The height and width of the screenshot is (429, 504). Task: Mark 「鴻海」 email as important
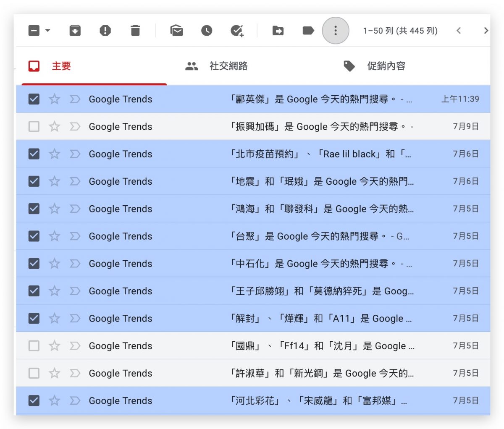(75, 209)
